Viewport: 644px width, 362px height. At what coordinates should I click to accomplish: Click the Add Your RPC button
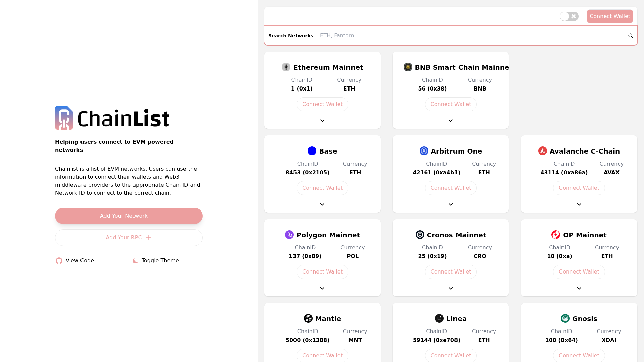click(x=129, y=238)
